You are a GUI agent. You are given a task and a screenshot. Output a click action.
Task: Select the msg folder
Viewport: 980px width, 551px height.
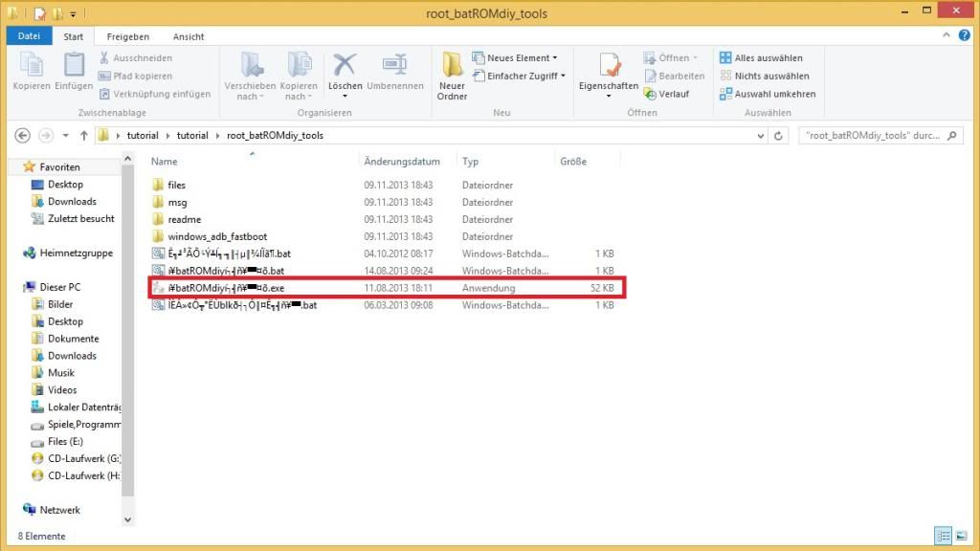point(177,203)
